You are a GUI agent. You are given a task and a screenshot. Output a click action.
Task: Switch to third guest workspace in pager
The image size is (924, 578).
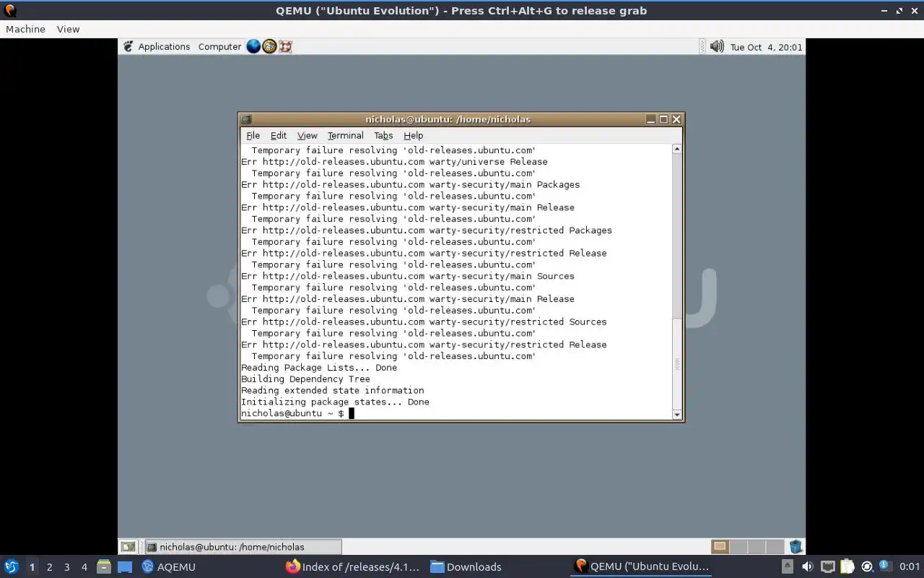[x=756, y=547]
